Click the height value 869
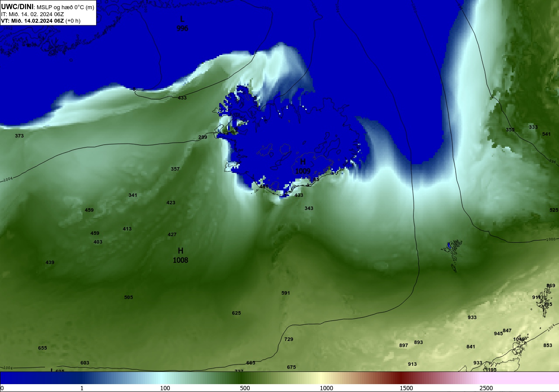 pyautogui.click(x=551, y=285)
